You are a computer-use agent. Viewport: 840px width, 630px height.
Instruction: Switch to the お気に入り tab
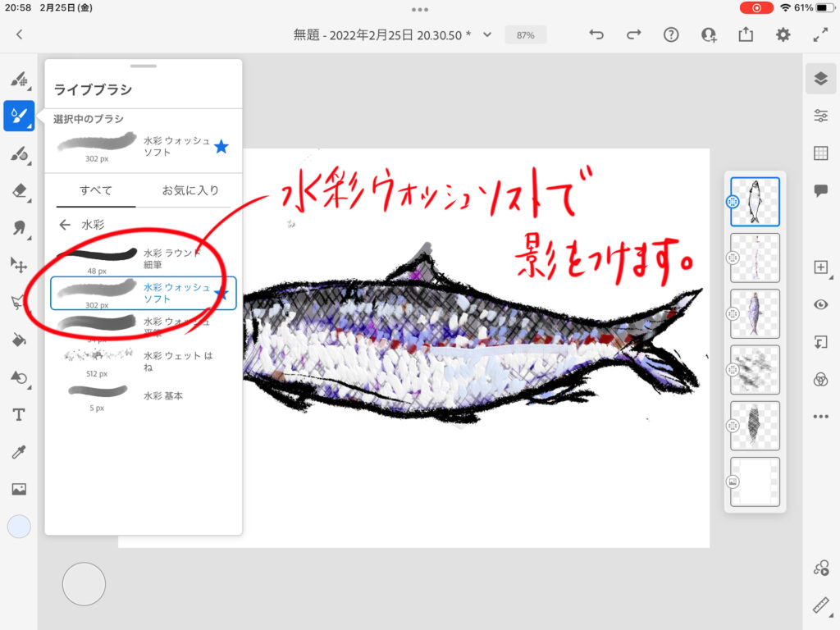[x=190, y=190]
